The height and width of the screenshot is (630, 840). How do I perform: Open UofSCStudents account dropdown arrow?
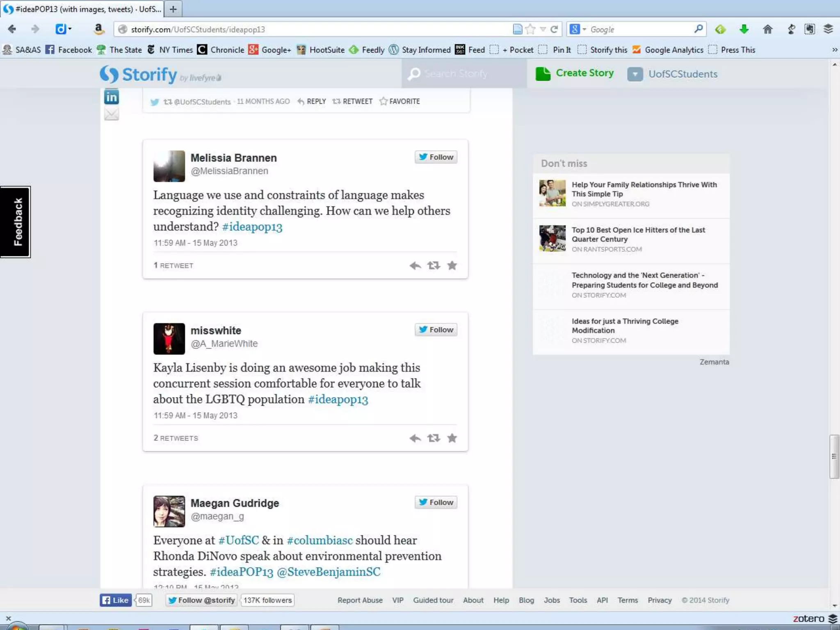pos(635,74)
